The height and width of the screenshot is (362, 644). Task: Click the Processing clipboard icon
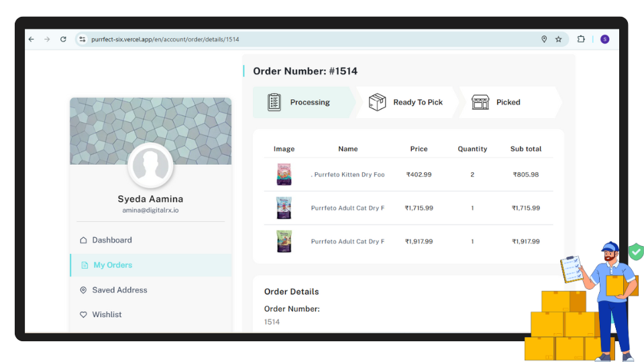[x=274, y=102]
